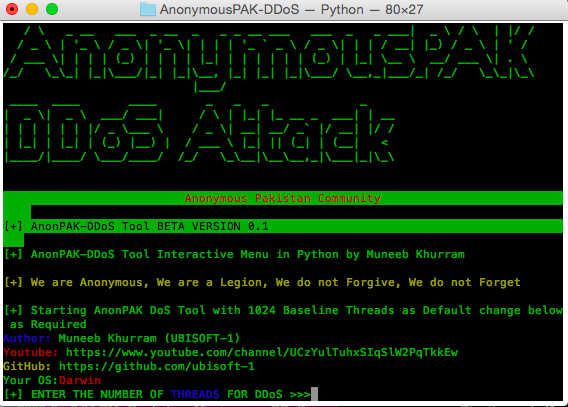Click the yellow 'GitHub:' label
This screenshot has width=568, height=407.
point(27,366)
